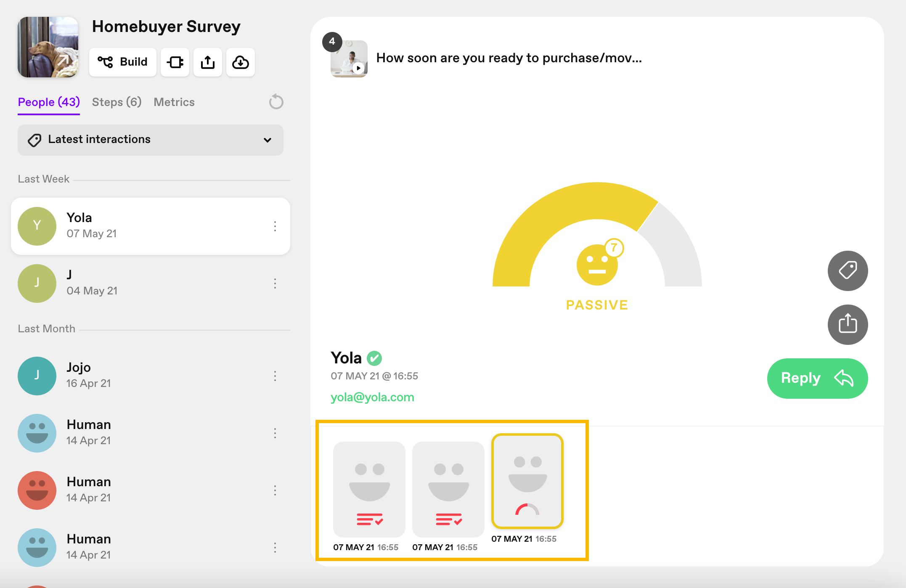This screenshot has height=588, width=906.
Task: Click the green Y avatar for Yola
Action: pos(37,226)
